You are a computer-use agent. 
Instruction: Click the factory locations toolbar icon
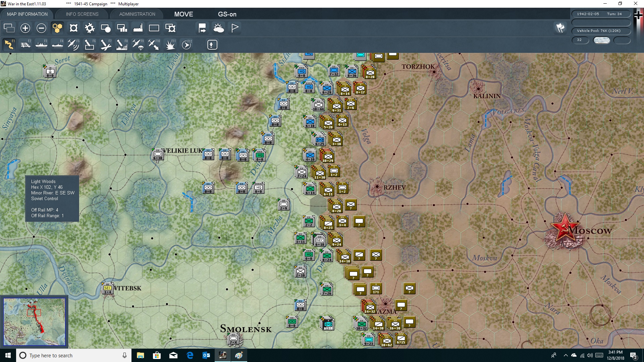point(138,28)
